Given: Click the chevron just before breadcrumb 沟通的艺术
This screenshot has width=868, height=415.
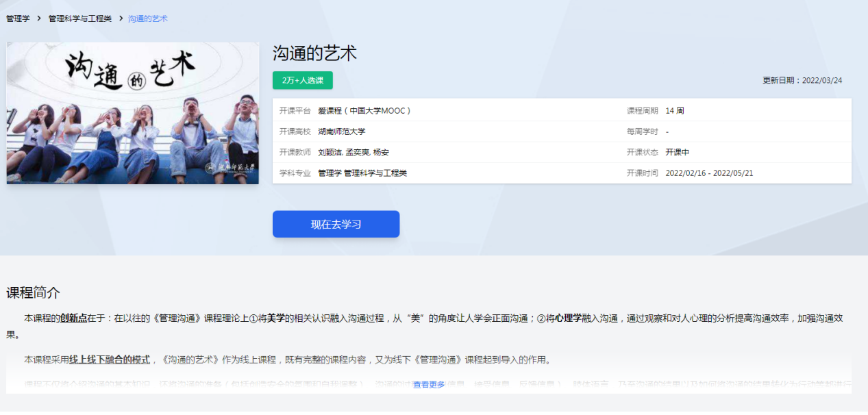Looking at the screenshot, I should coord(121,18).
